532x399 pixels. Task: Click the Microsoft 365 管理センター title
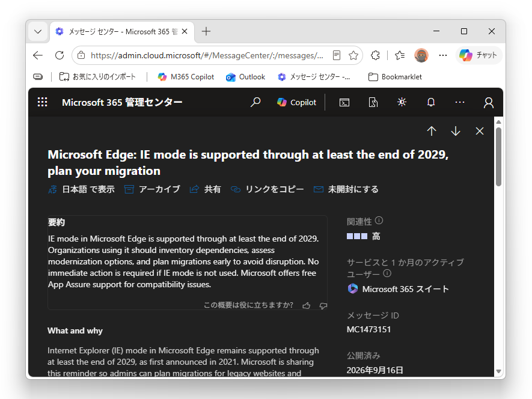(122, 102)
